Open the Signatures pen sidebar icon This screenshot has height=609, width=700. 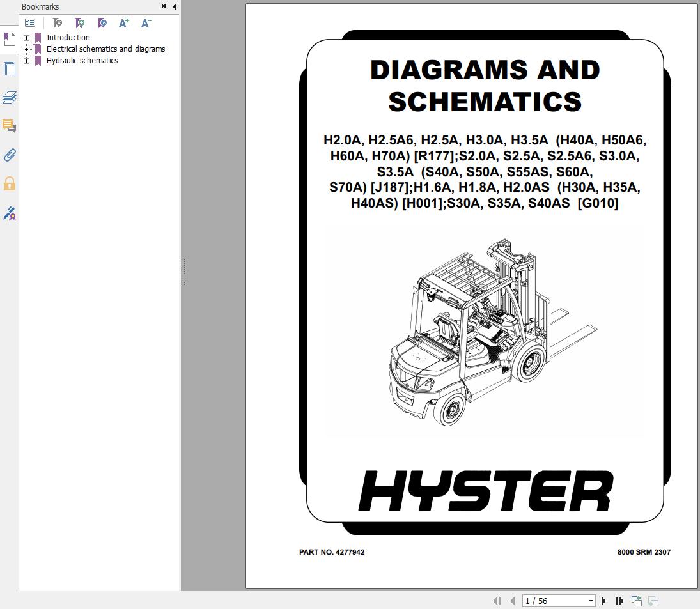point(10,213)
